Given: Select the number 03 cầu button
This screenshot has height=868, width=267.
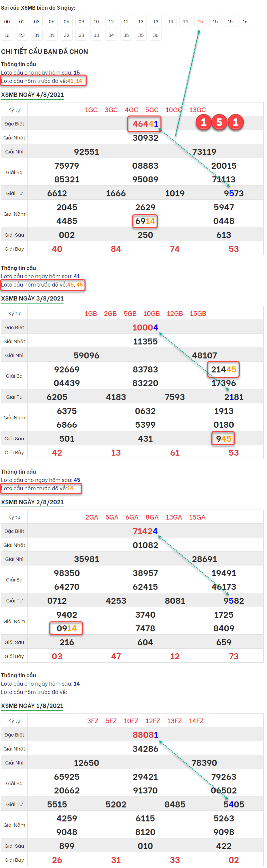Looking at the screenshot, I should [x=37, y=22].
